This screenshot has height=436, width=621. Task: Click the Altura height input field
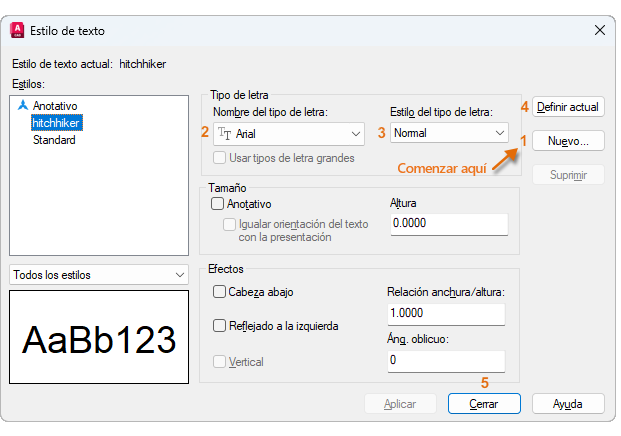point(448,224)
